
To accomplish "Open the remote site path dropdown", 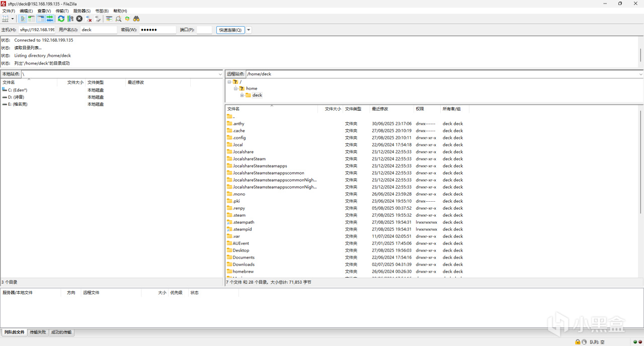I will 640,74.
